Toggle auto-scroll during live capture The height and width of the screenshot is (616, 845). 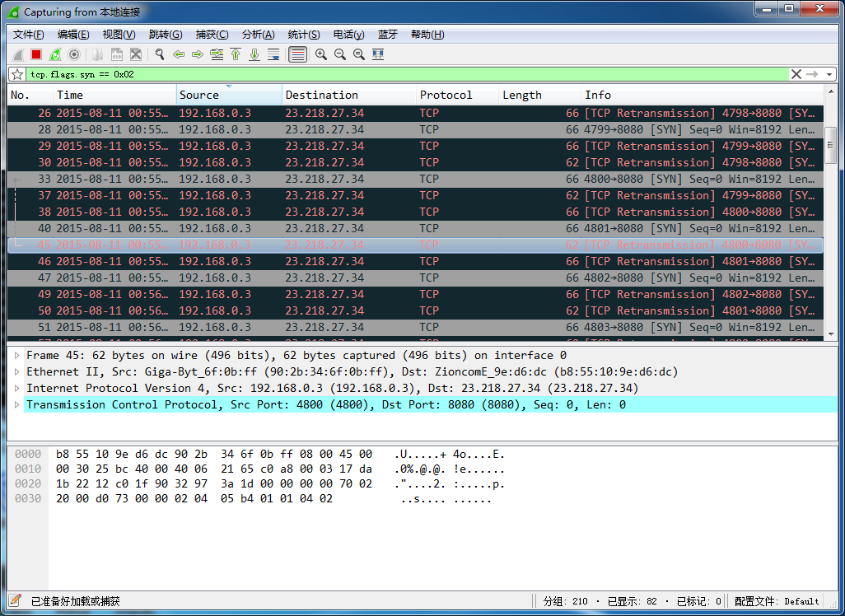click(x=273, y=54)
